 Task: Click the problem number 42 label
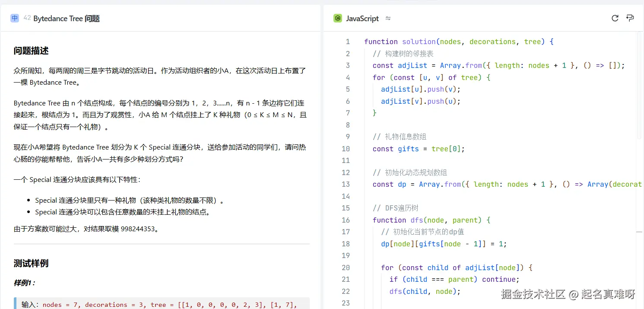pos(27,18)
